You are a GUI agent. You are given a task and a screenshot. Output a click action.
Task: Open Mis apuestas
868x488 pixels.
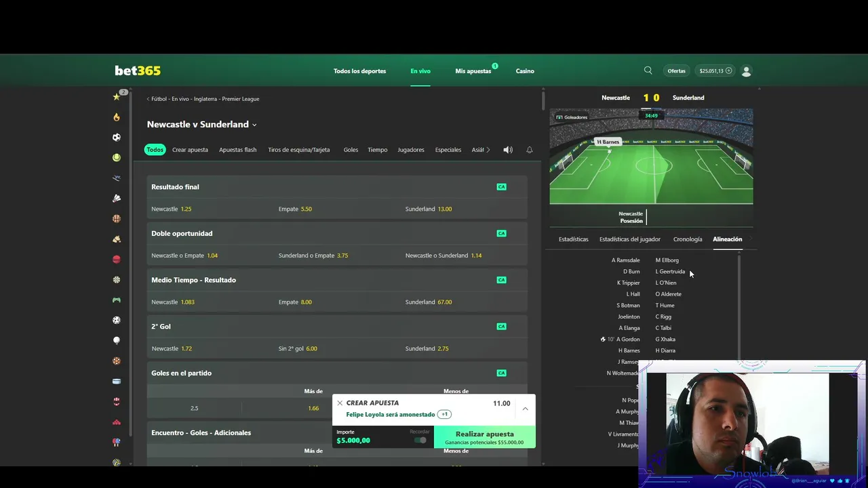click(473, 71)
